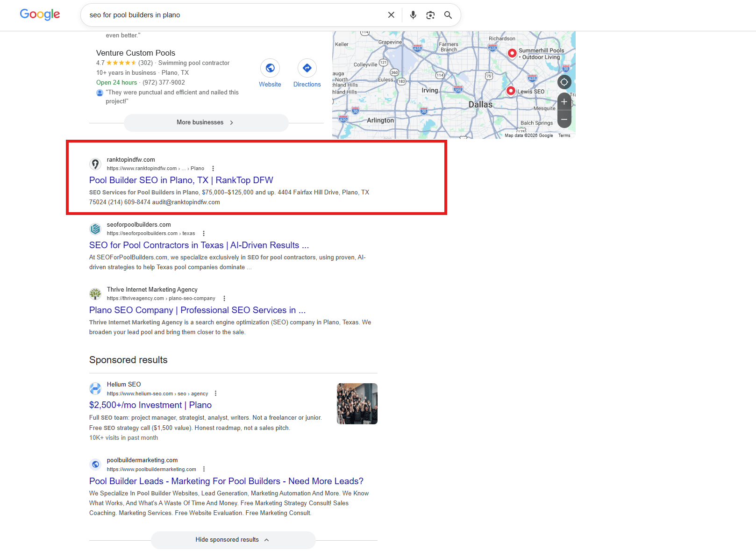Open more options for Helium SEO ad
Screen dimensions: 756x551
pos(215,394)
